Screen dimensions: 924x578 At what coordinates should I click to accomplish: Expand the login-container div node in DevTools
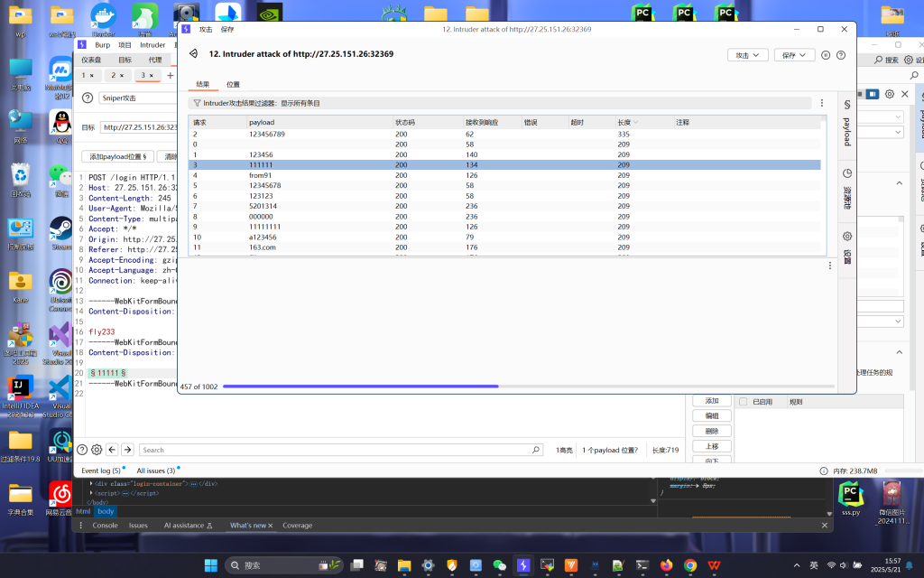tap(91, 484)
